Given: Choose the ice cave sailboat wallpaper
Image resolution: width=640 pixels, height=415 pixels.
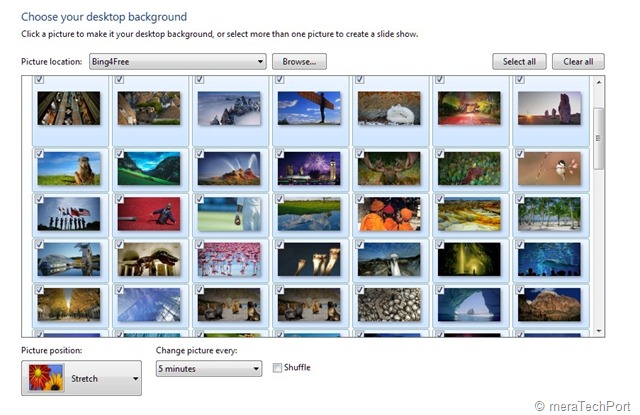Looking at the screenshot, I should pyautogui.click(x=469, y=304).
